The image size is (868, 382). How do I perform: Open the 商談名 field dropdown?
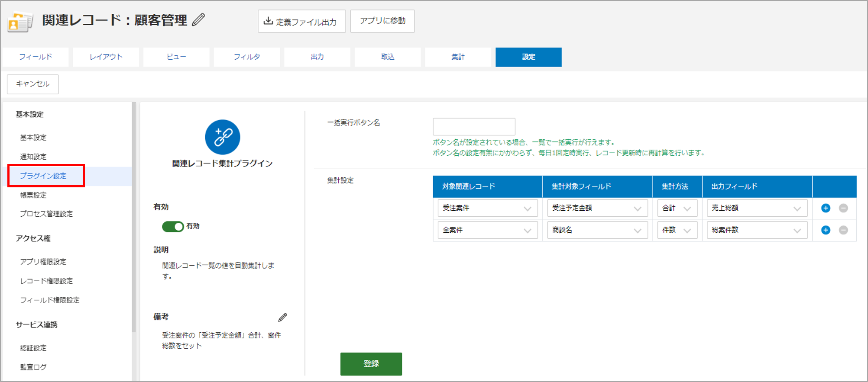click(x=597, y=230)
